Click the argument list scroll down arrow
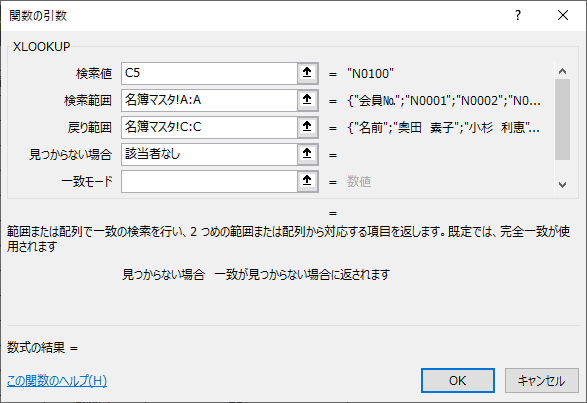 562,185
